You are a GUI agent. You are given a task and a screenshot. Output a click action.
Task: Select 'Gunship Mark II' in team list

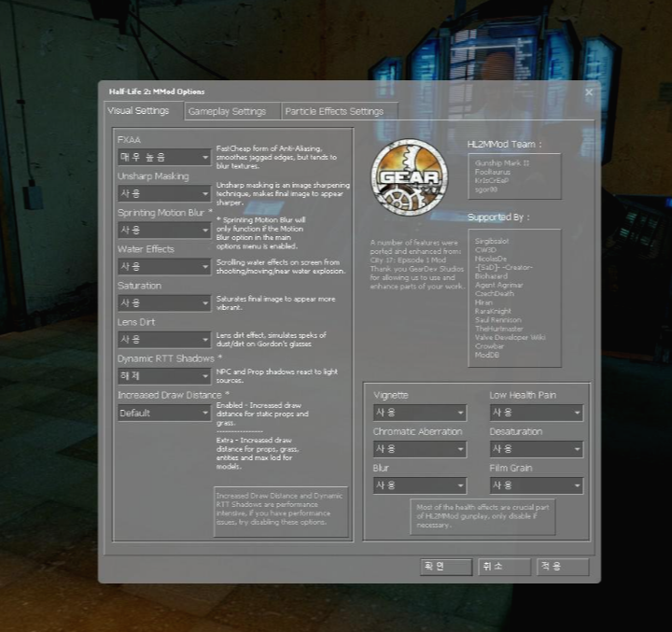(x=502, y=163)
